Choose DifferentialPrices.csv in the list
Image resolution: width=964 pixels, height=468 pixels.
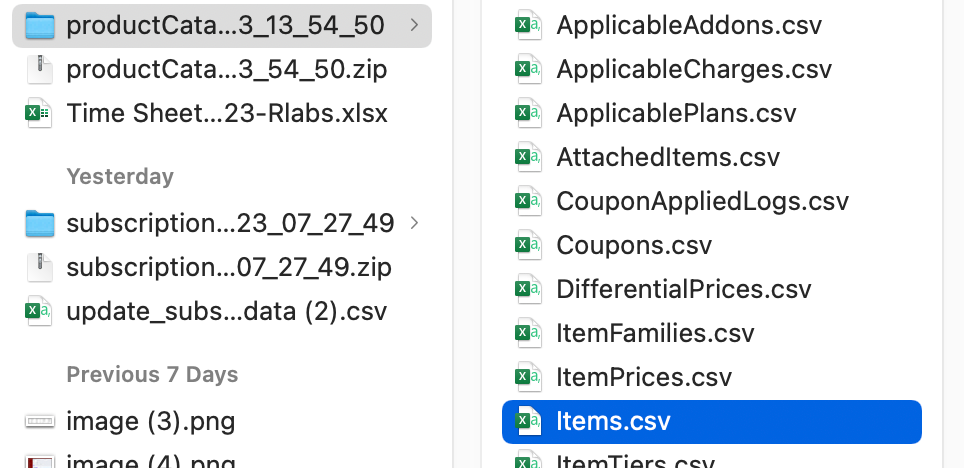(x=684, y=289)
